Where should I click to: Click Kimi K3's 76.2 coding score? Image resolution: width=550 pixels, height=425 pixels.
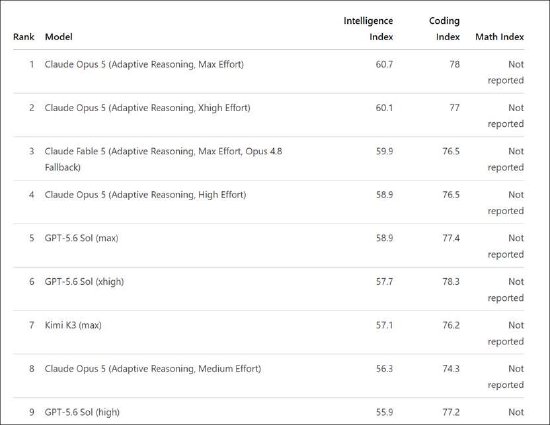click(x=451, y=325)
